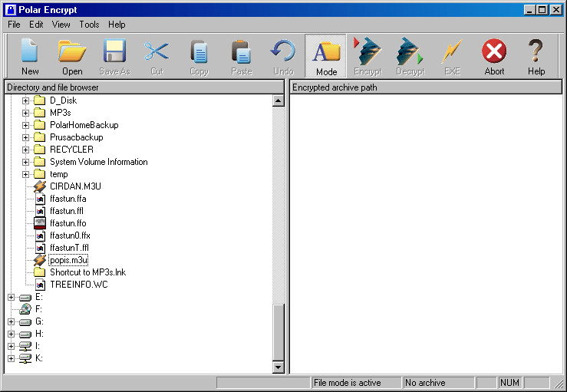Click the No archive status text
The width and height of the screenshot is (567, 392).
pos(425,383)
